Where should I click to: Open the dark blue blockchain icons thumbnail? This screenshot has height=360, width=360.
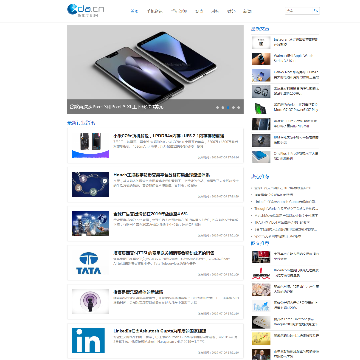click(90, 184)
